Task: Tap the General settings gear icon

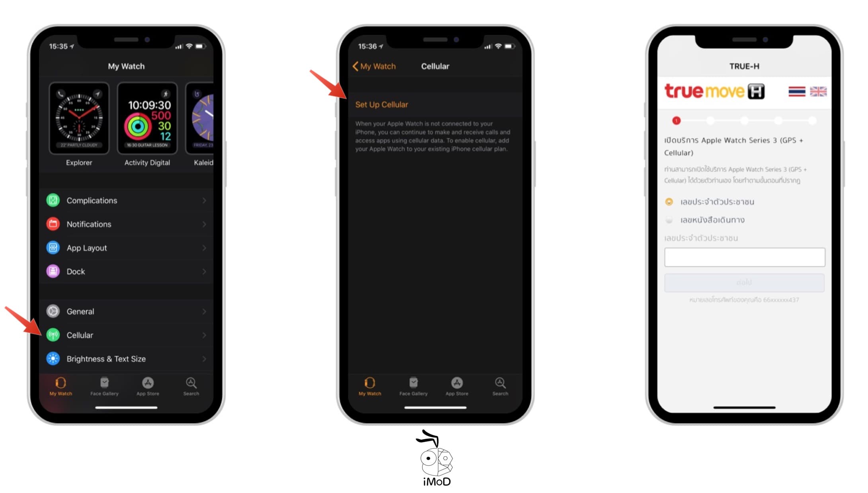Action: (53, 311)
